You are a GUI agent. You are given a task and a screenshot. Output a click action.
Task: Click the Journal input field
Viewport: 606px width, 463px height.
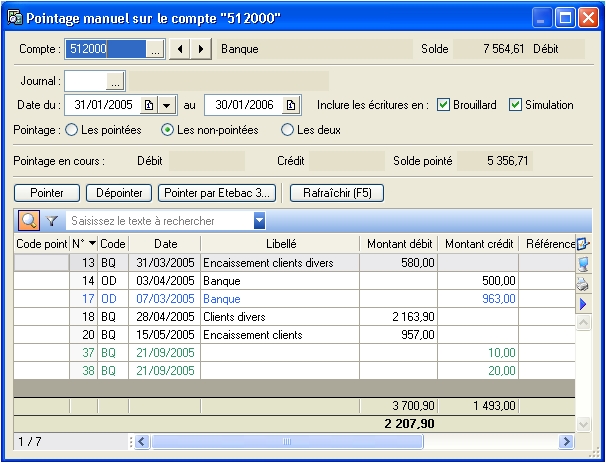[86, 81]
